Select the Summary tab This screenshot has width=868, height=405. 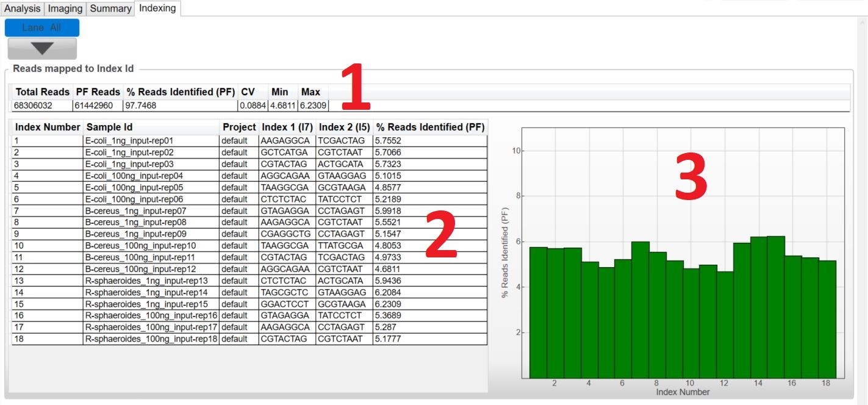click(x=110, y=9)
